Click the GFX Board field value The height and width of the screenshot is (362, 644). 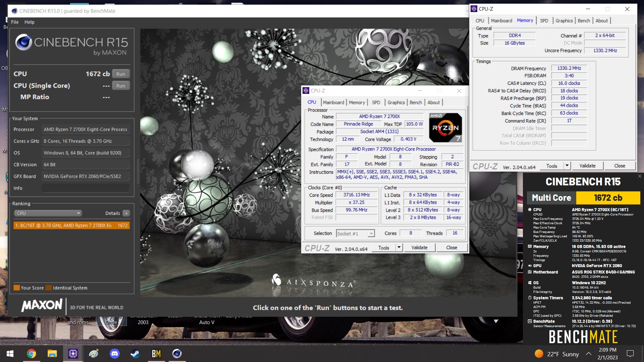(86, 176)
